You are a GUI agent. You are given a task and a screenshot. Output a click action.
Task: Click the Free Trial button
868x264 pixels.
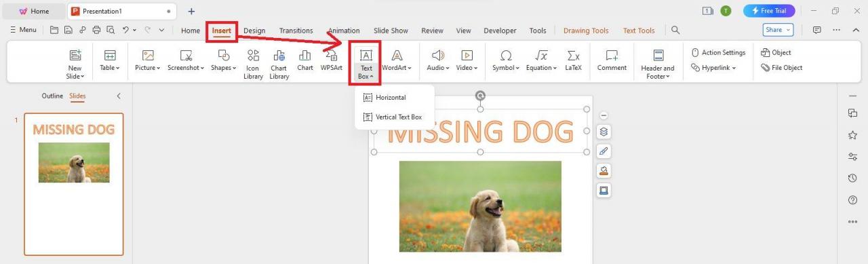(x=769, y=11)
